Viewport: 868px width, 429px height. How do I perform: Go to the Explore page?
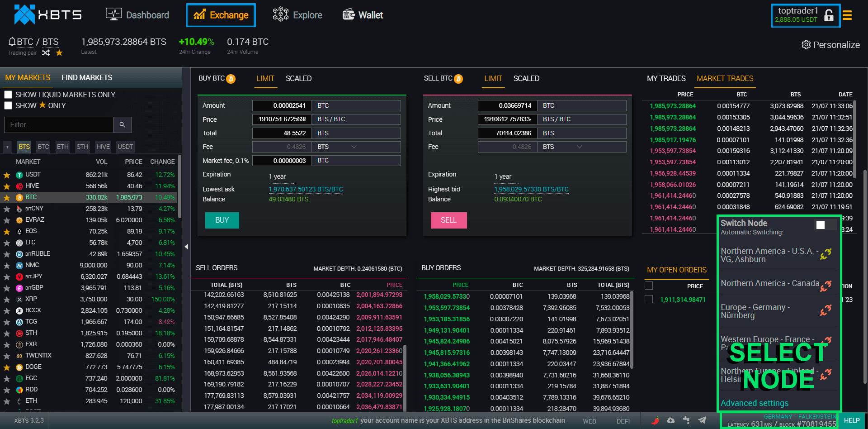click(297, 15)
